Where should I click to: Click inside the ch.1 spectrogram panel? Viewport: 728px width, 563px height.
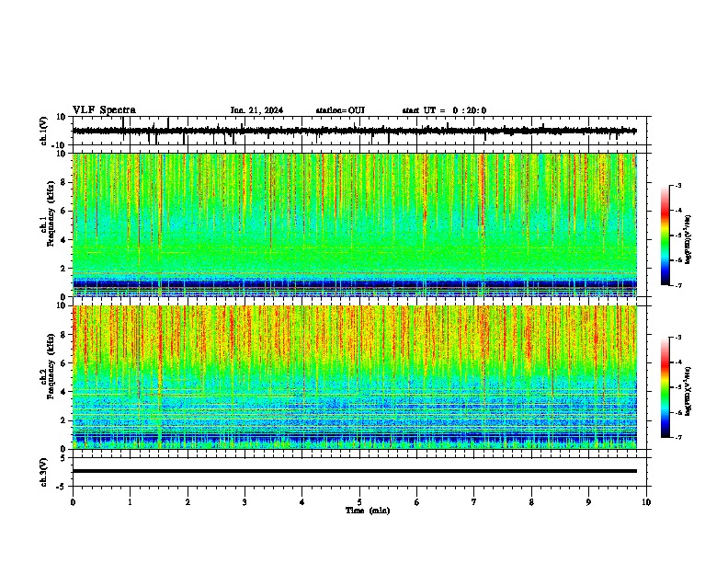(355, 224)
